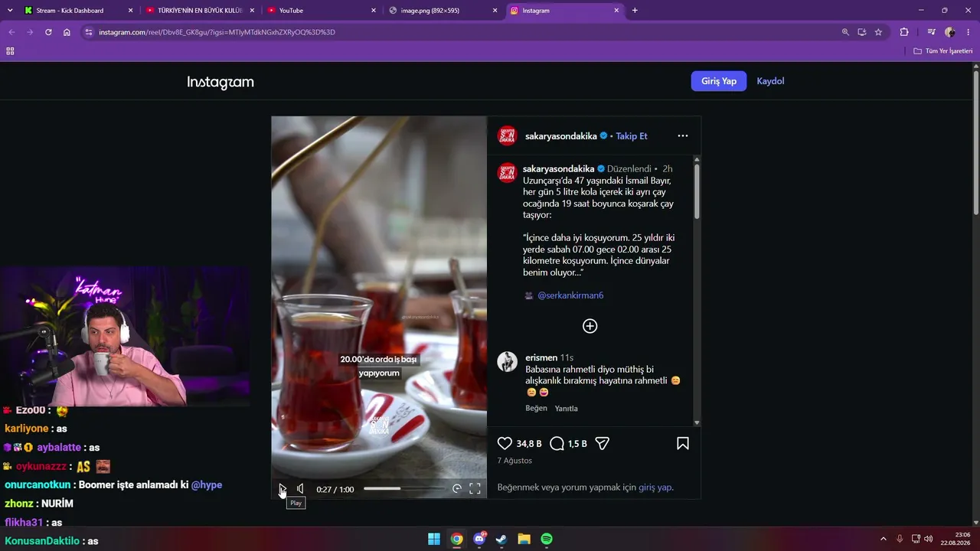
Task: Click the Giriş Yap button
Action: click(x=718, y=81)
